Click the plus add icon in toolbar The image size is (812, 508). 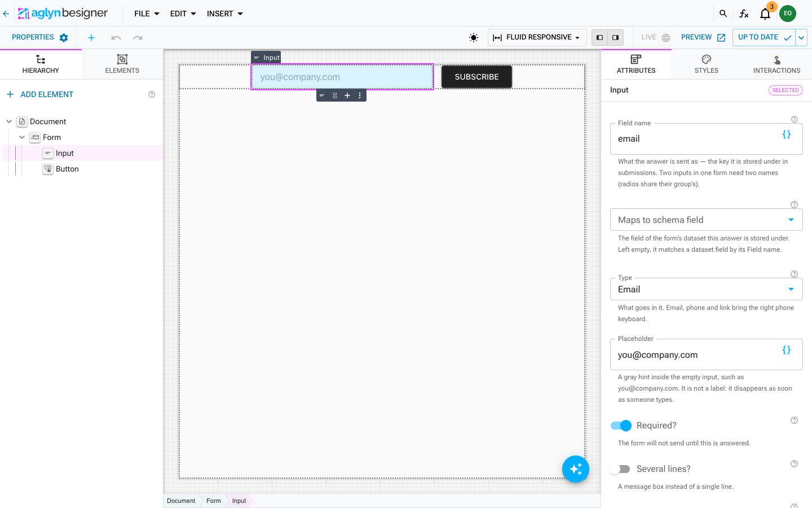(91, 38)
